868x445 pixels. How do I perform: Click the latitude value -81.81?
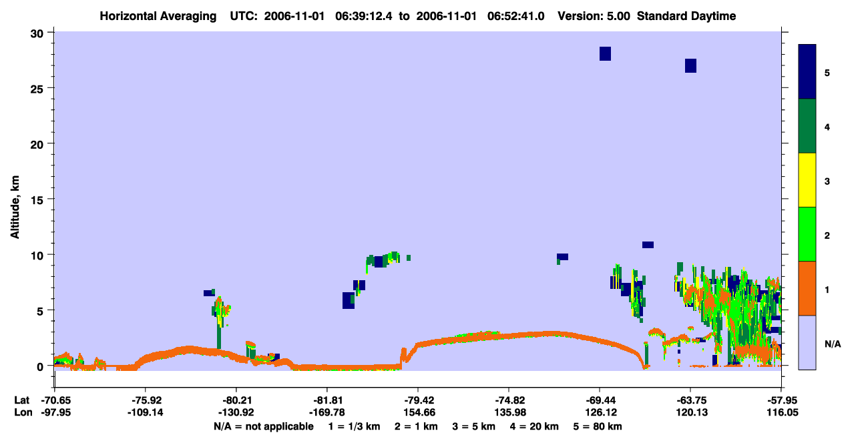[327, 400]
